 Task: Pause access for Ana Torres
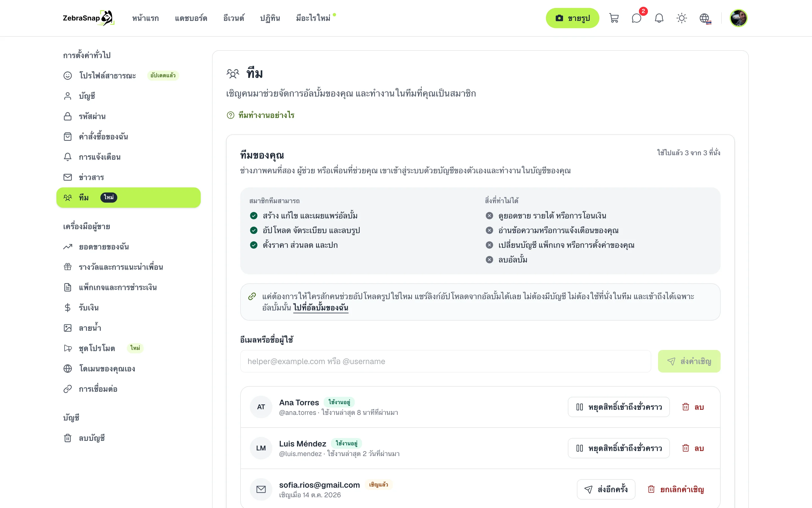[619, 407]
